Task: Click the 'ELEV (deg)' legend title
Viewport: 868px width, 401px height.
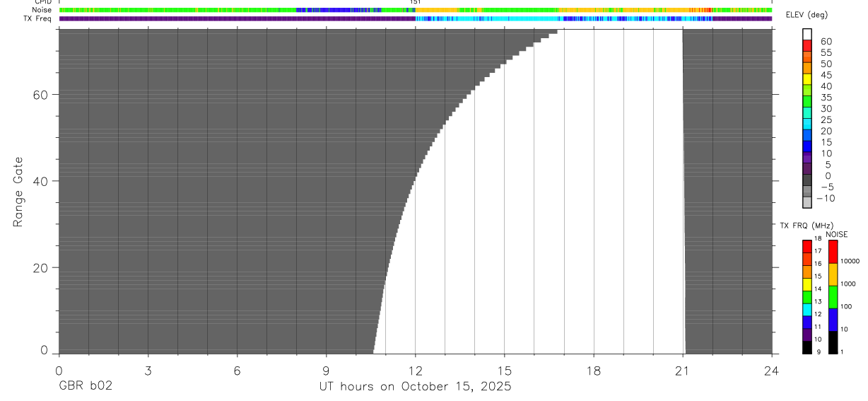Action: (x=807, y=15)
